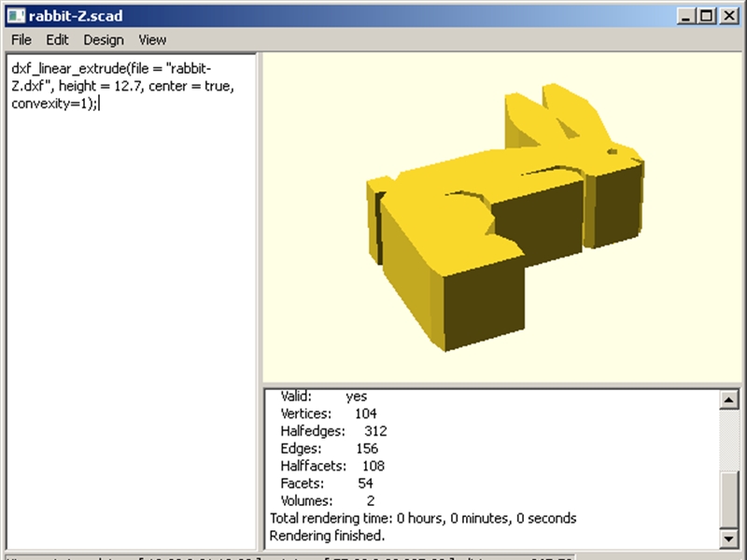Click the 'Halfedges: 312' console line

[x=333, y=431]
